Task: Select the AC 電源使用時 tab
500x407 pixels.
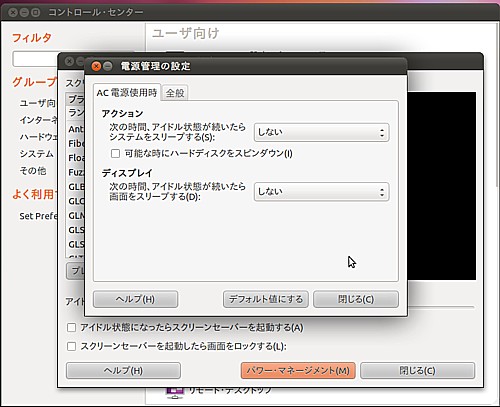Action: coord(127,93)
